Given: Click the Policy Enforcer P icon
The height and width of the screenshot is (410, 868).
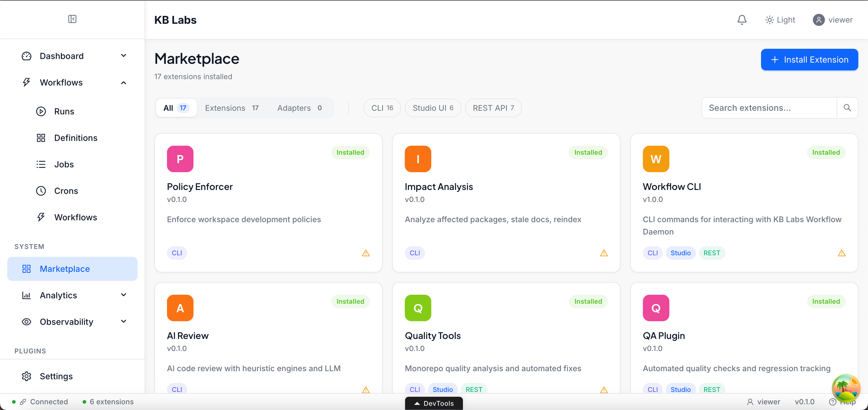Looking at the screenshot, I should [180, 159].
